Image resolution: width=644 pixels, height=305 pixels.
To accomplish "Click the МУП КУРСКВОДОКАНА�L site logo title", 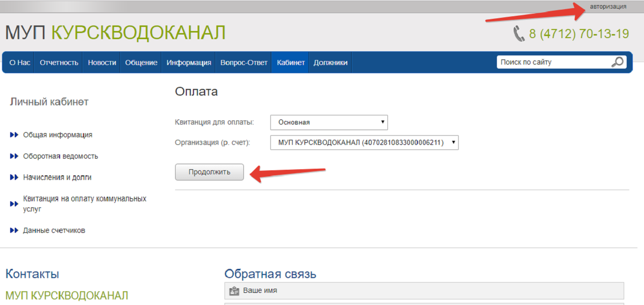I will click(115, 33).
